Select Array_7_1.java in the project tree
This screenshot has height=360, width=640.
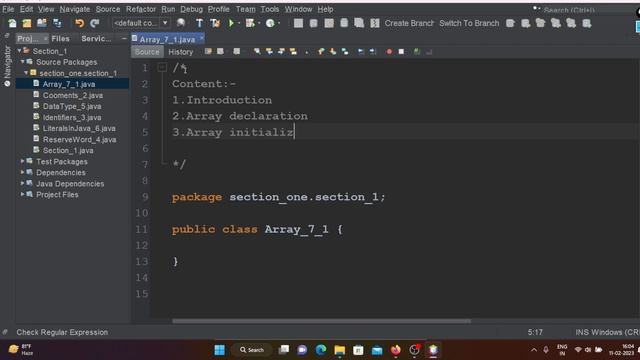click(69, 84)
